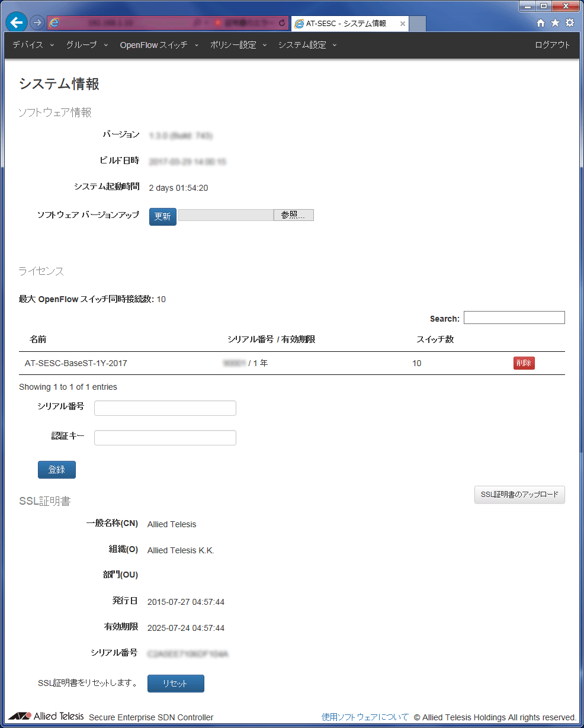Expand the グループ menu
The image size is (584, 728).
point(87,45)
